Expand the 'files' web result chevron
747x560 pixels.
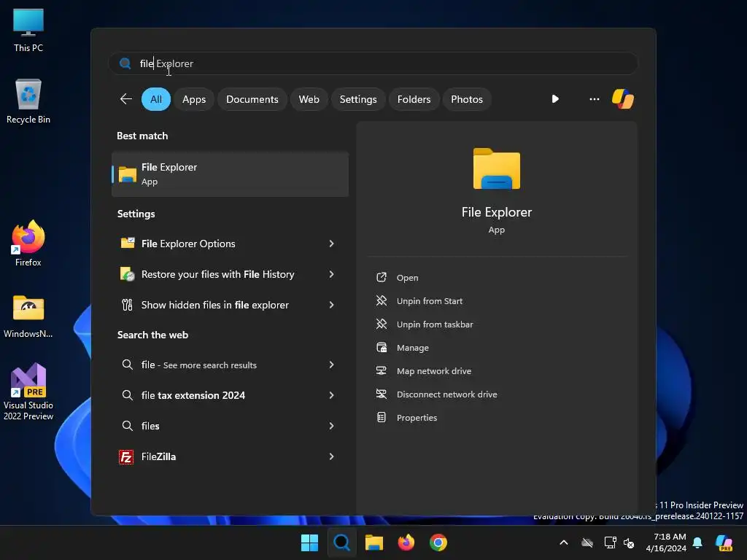pyautogui.click(x=332, y=426)
